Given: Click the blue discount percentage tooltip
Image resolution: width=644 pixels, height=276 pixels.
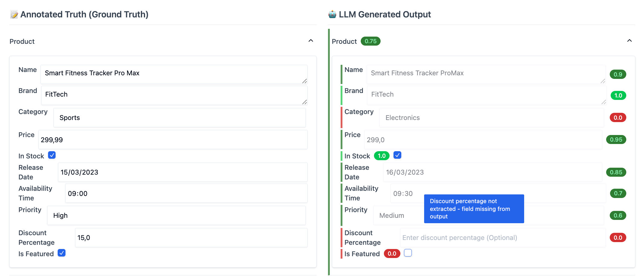Looking at the screenshot, I should click(474, 209).
